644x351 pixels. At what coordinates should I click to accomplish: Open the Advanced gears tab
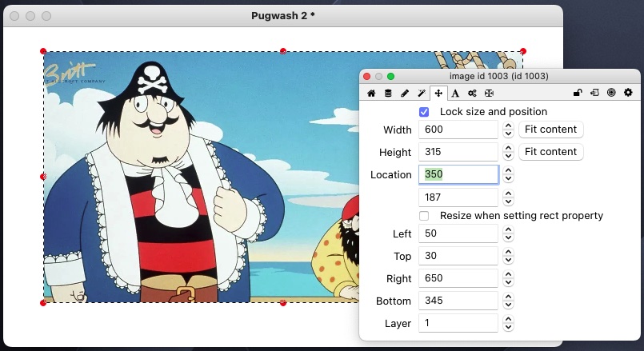(472, 94)
